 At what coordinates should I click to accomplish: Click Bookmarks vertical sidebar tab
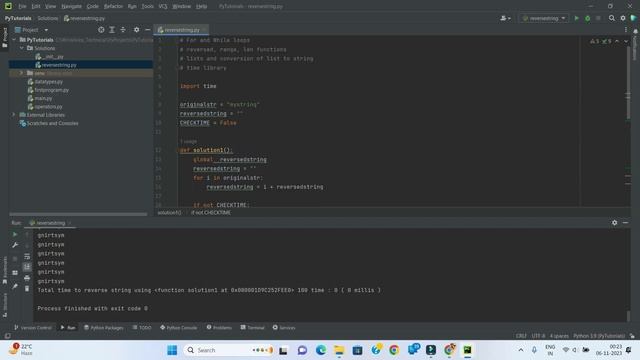pyautogui.click(x=5, y=270)
